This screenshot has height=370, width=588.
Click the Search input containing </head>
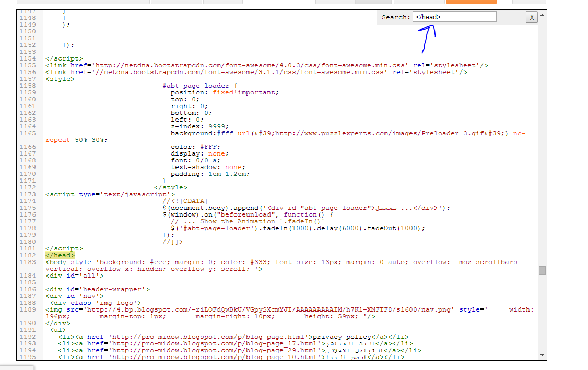[454, 17]
